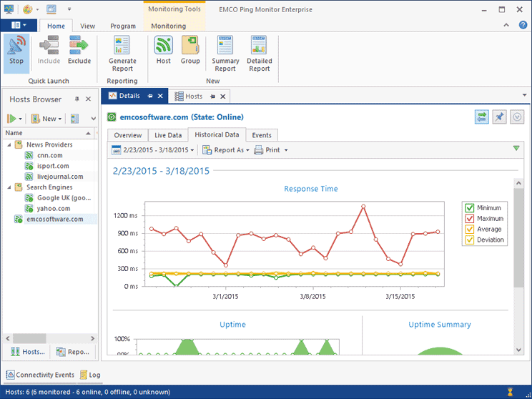Open the Log panel
532x399 pixels.
click(x=90, y=375)
